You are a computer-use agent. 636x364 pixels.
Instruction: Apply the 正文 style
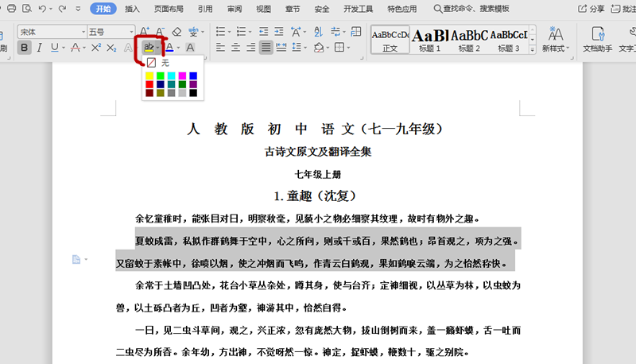click(x=390, y=39)
